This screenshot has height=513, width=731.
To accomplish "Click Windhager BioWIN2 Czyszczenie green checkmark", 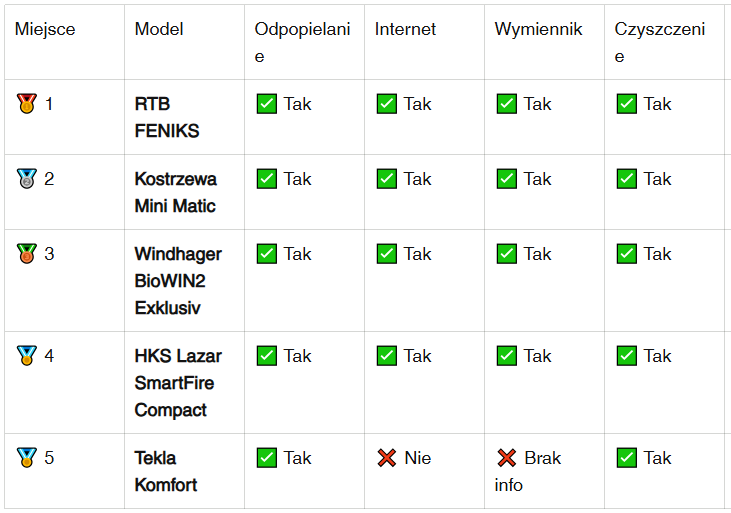I will click(627, 254).
